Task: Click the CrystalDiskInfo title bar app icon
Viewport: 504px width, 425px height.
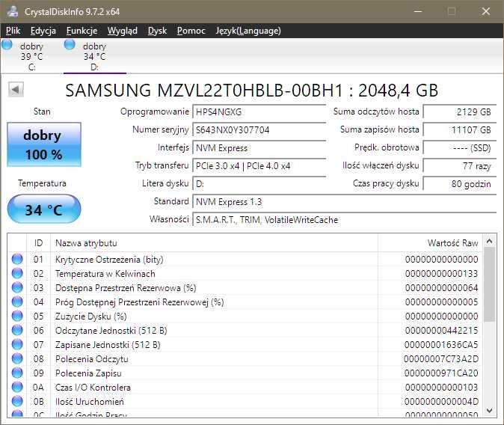Action: [13, 11]
